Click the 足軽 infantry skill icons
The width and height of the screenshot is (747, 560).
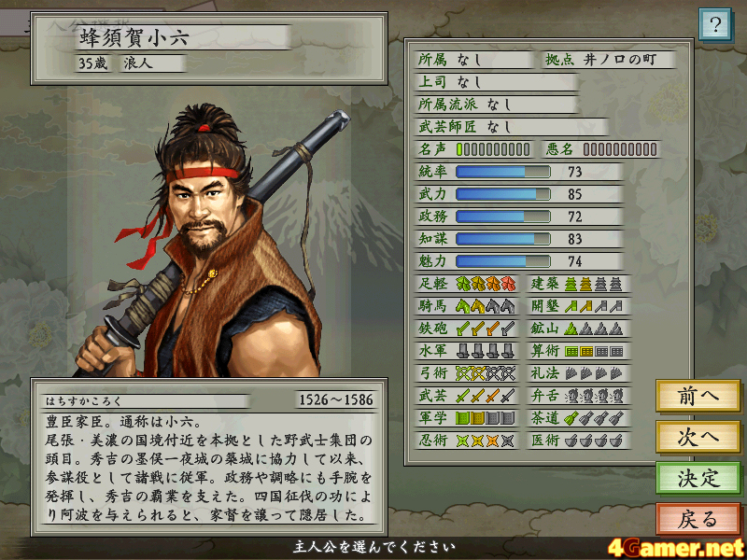[x=486, y=284]
